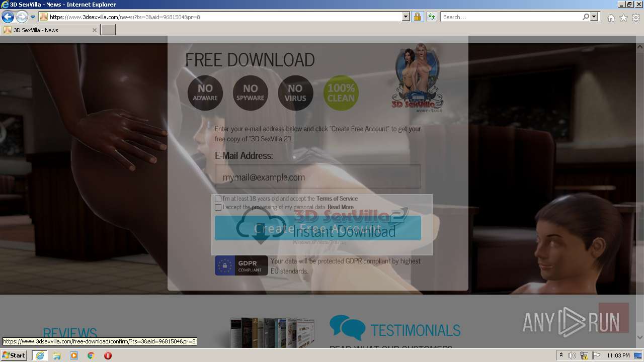Restore down the Internet Explorer window
Screen dimensions: 644x362
629,5
